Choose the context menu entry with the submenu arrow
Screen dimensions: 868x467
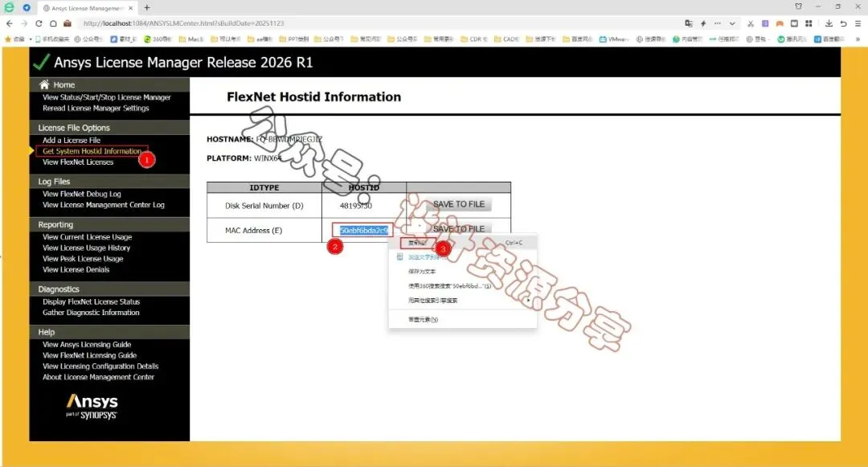pos(463,301)
